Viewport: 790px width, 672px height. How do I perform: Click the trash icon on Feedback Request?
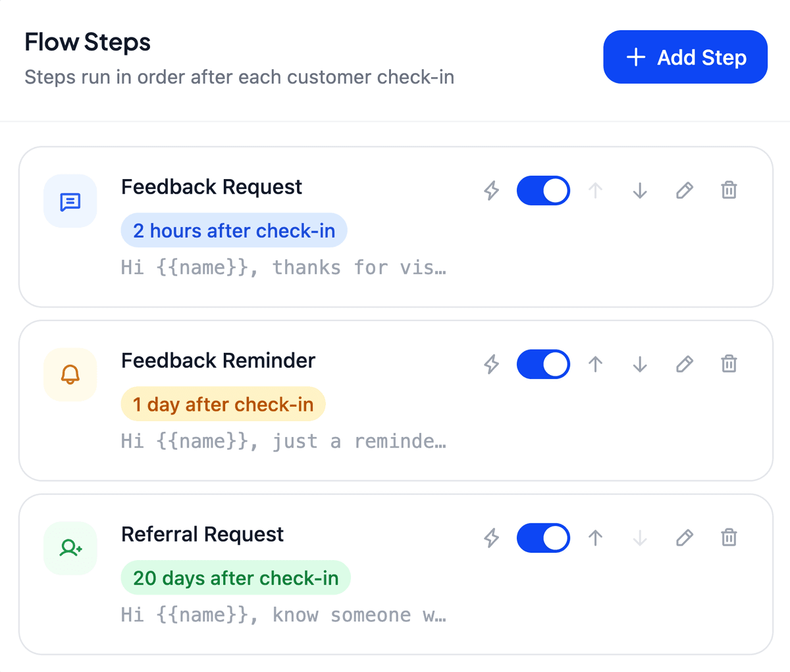729,190
